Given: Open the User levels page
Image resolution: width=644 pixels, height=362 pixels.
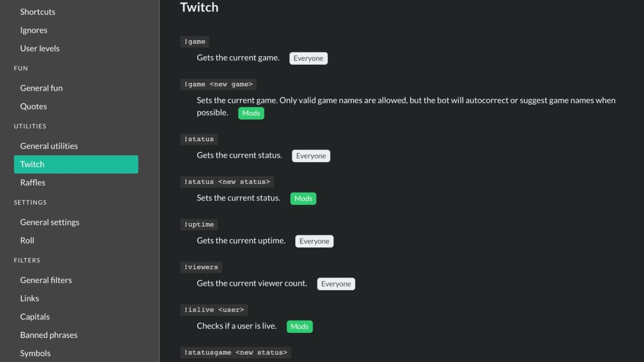Looking at the screenshot, I should click(x=40, y=48).
